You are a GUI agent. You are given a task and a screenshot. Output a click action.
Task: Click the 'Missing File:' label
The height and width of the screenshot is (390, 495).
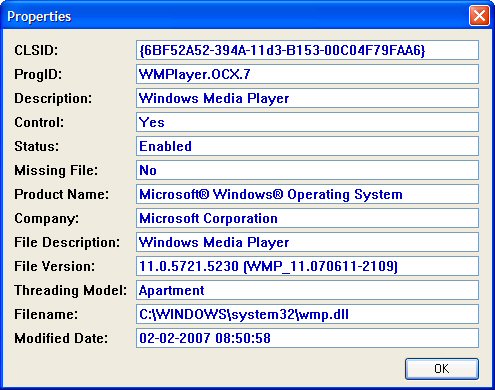[56, 171]
